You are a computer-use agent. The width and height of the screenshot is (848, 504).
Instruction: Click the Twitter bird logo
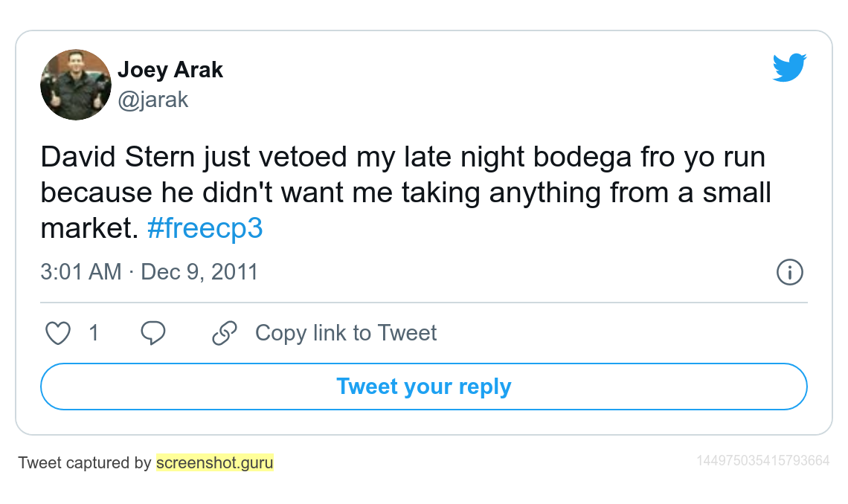pyautogui.click(x=789, y=67)
